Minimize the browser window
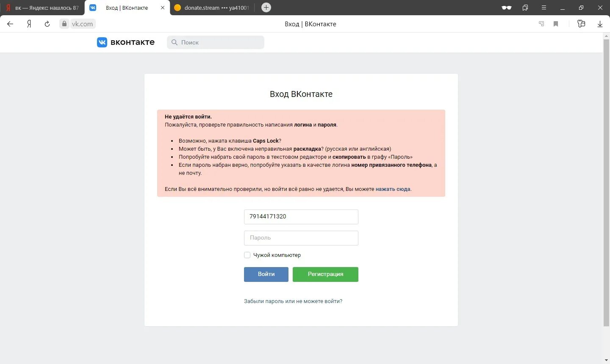This screenshot has width=610, height=364. (x=563, y=8)
